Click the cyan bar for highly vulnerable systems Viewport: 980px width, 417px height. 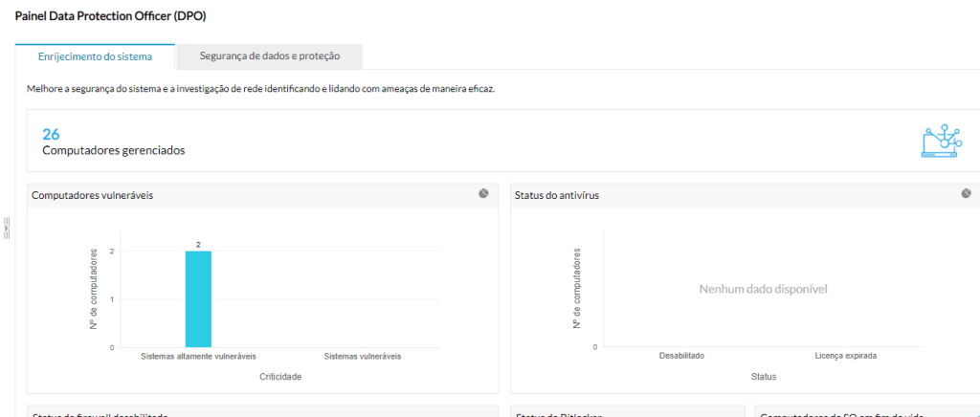pos(198,298)
